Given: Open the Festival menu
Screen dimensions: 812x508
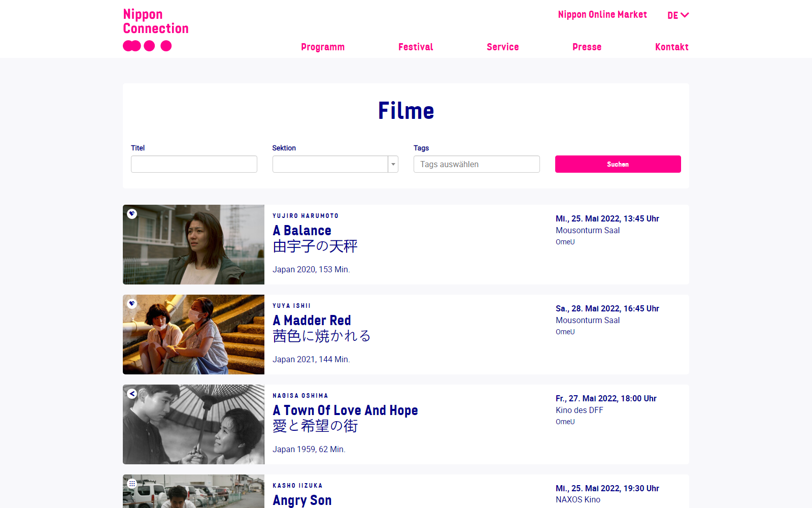Looking at the screenshot, I should [416, 47].
